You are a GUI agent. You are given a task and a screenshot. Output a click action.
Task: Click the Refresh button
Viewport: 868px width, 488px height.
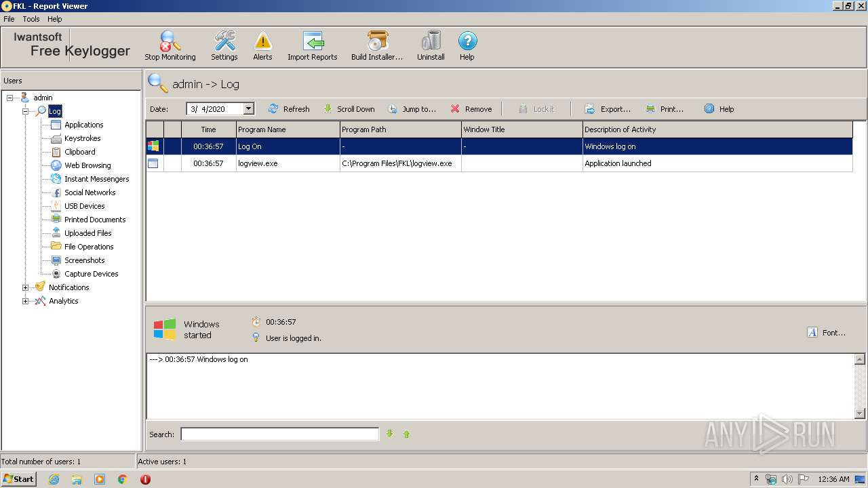289,108
